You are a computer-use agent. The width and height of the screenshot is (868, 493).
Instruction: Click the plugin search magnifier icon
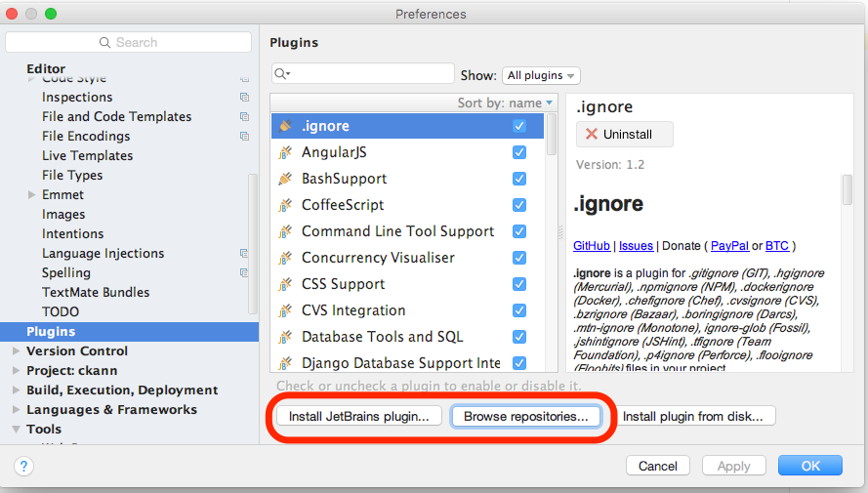pyautogui.click(x=281, y=74)
